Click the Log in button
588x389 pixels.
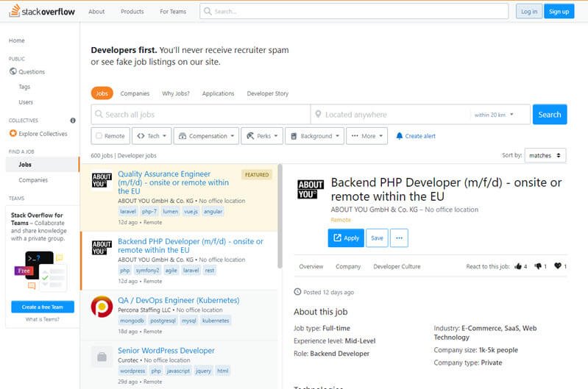point(528,12)
